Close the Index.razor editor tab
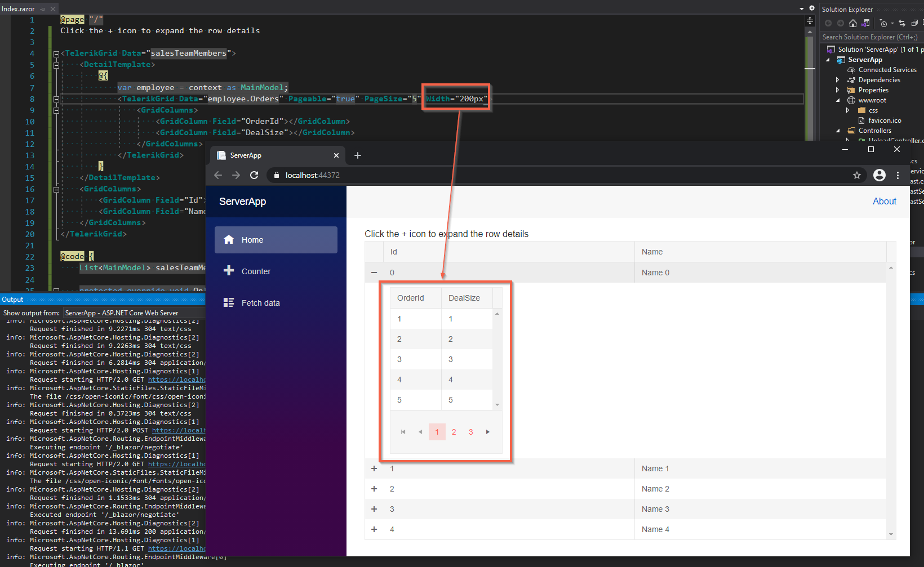Image resolution: width=924 pixels, height=567 pixels. (53, 9)
